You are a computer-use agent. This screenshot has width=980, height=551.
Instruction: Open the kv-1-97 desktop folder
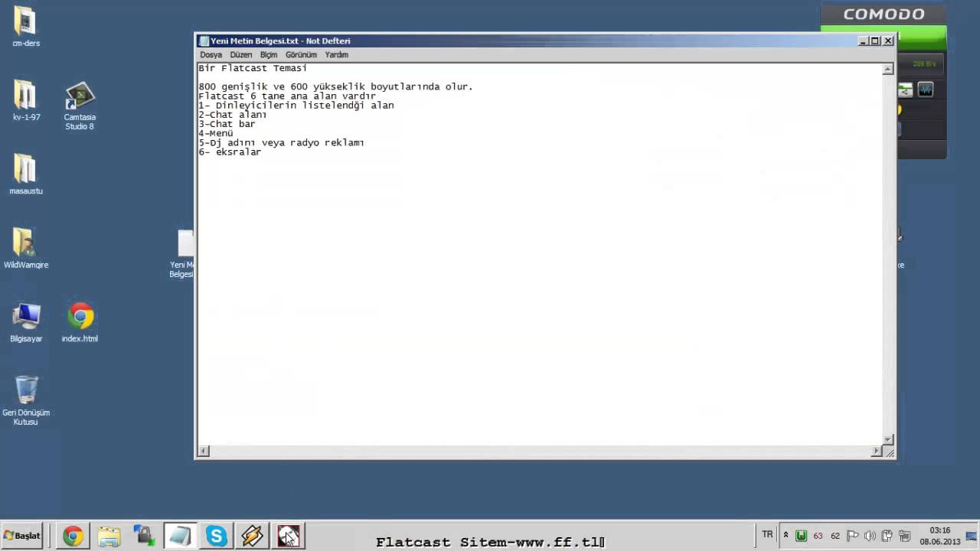(25, 101)
